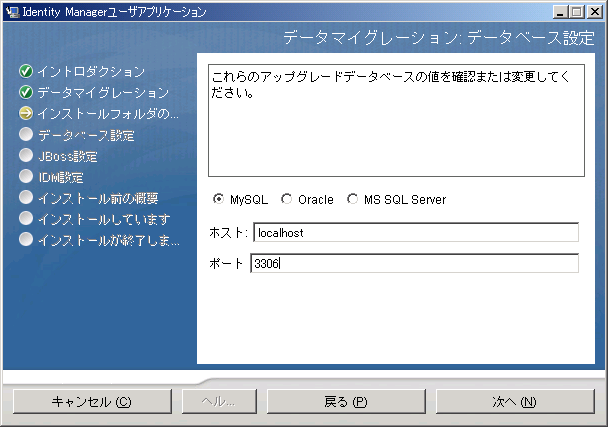This screenshot has height=427, width=608.
Task: Choose MS SQL Server radio button
Action: click(x=352, y=199)
